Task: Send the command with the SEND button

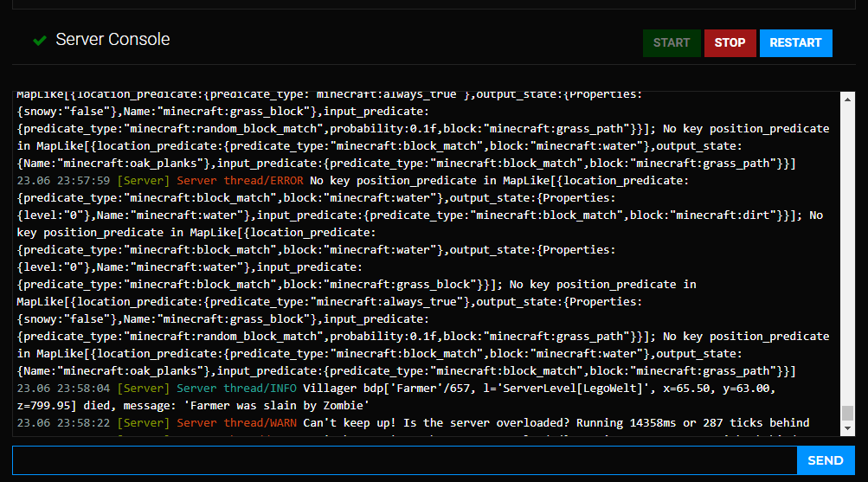Action: point(825,460)
